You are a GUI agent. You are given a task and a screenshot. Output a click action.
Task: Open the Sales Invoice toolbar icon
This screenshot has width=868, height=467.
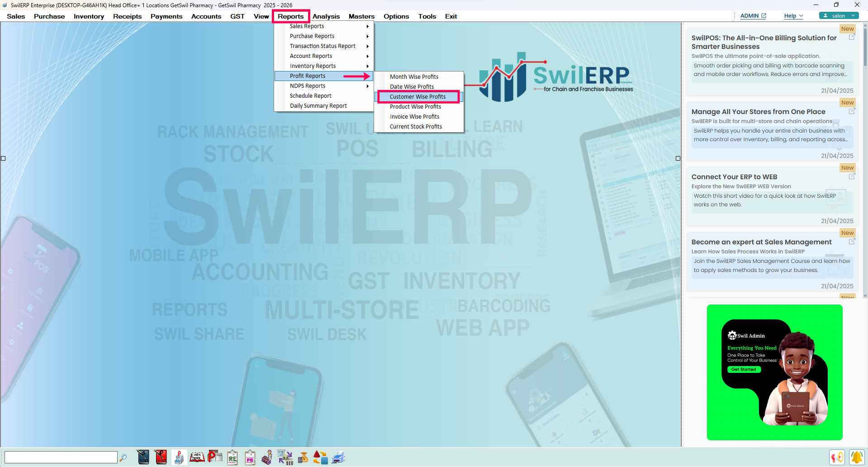143,457
